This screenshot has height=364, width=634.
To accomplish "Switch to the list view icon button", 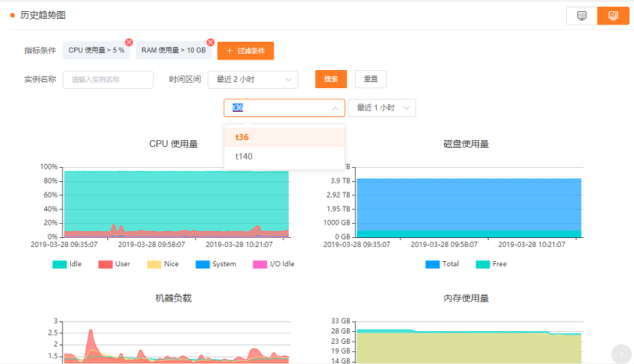I will (582, 16).
